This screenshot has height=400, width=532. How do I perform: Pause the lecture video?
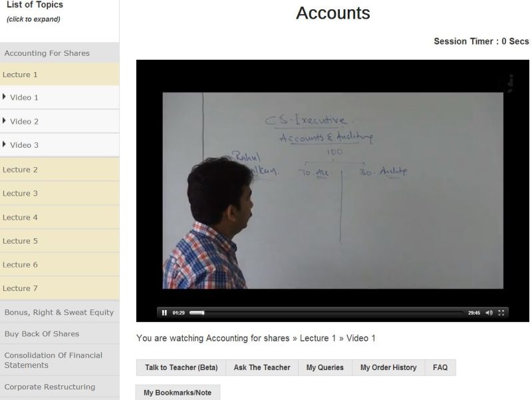[164, 313]
